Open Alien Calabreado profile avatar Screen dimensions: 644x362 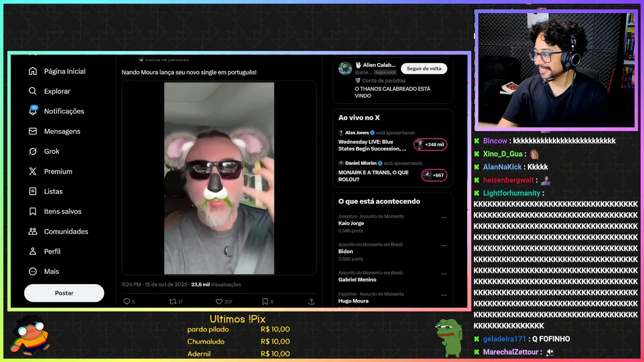pos(345,68)
